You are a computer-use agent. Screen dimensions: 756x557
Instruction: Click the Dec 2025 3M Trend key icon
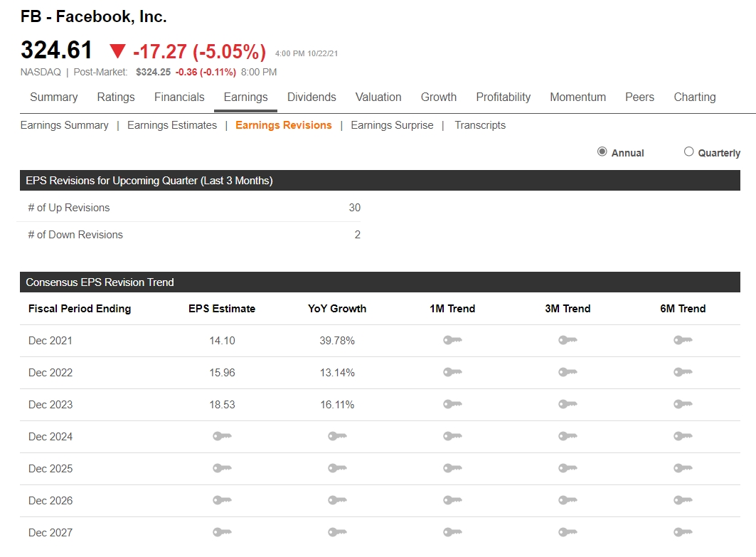pyautogui.click(x=568, y=468)
